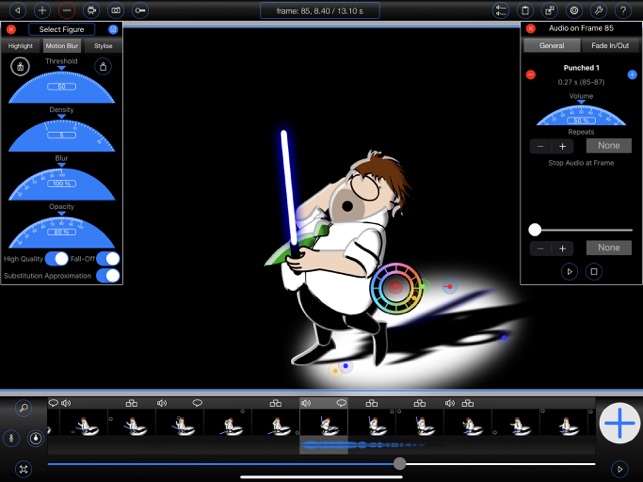643x482 pixels.
Task: Open the magnifier search icon in the timeline
Action: point(23,408)
